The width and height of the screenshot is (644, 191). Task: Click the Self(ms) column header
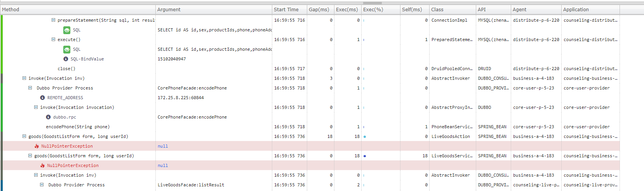(x=414, y=9)
